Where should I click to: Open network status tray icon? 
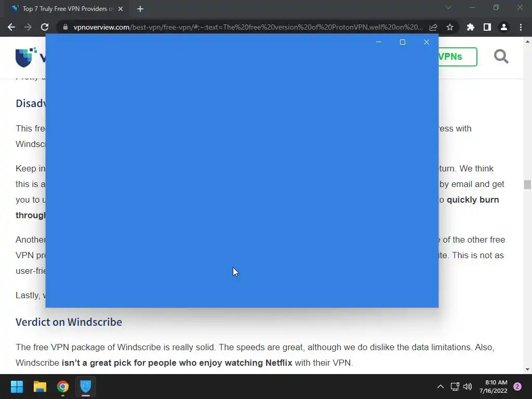coord(455,387)
